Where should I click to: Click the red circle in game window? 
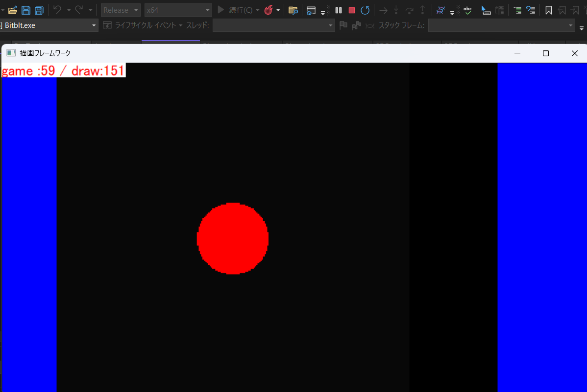[x=233, y=238]
